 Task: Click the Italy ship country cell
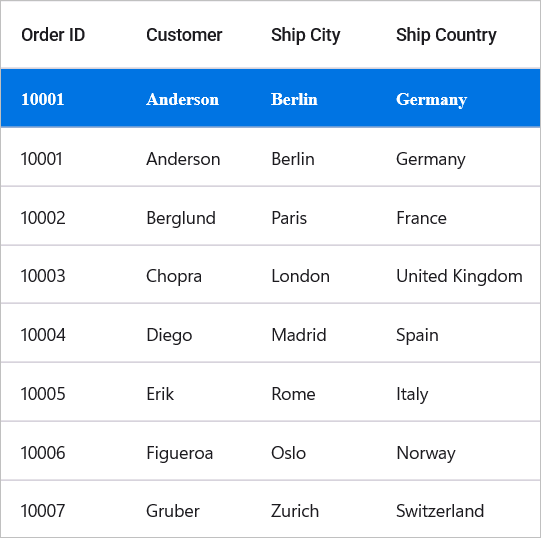point(412,395)
